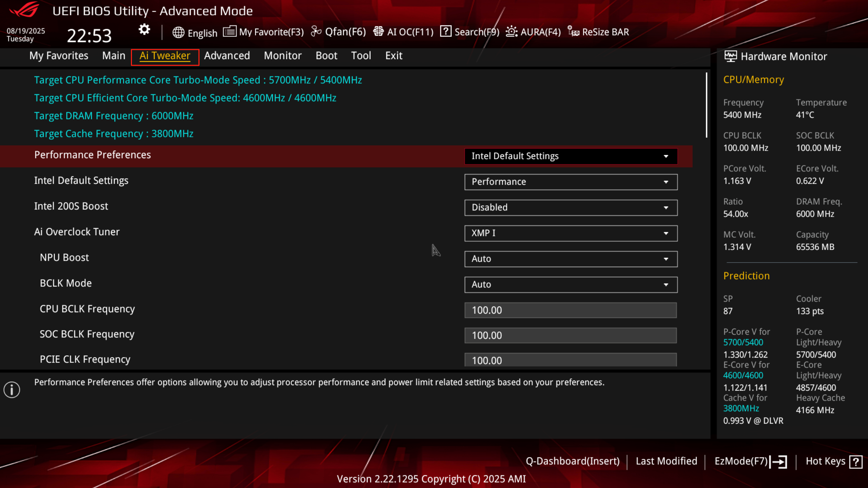The image size is (868, 488).
Task: Edit SOC BCLK Frequency field
Action: coord(570,335)
